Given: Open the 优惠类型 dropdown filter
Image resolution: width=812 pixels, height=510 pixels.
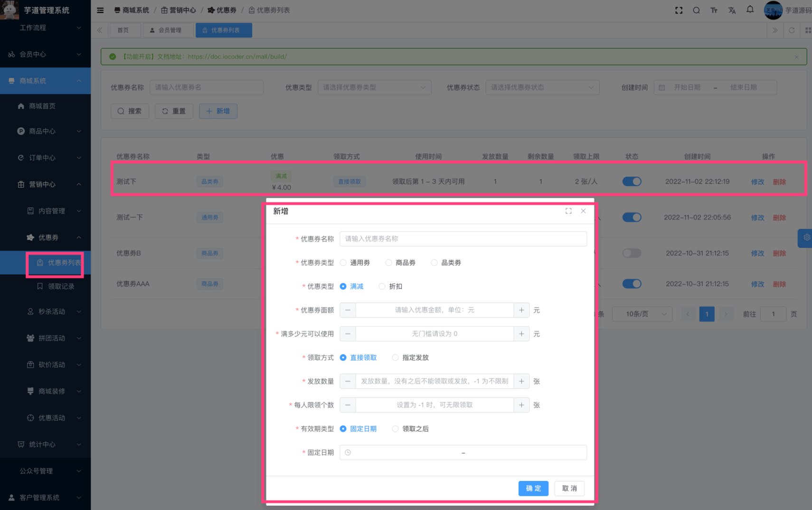Looking at the screenshot, I should click(x=374, y=87).
